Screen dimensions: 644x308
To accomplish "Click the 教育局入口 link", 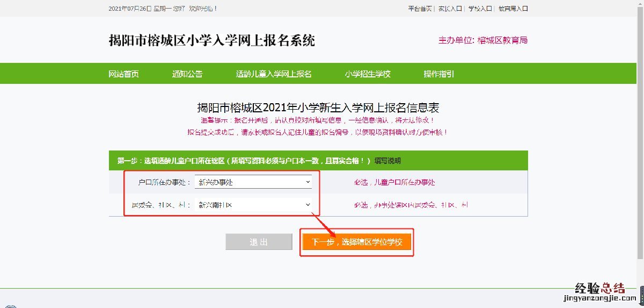I will (513, 9).
